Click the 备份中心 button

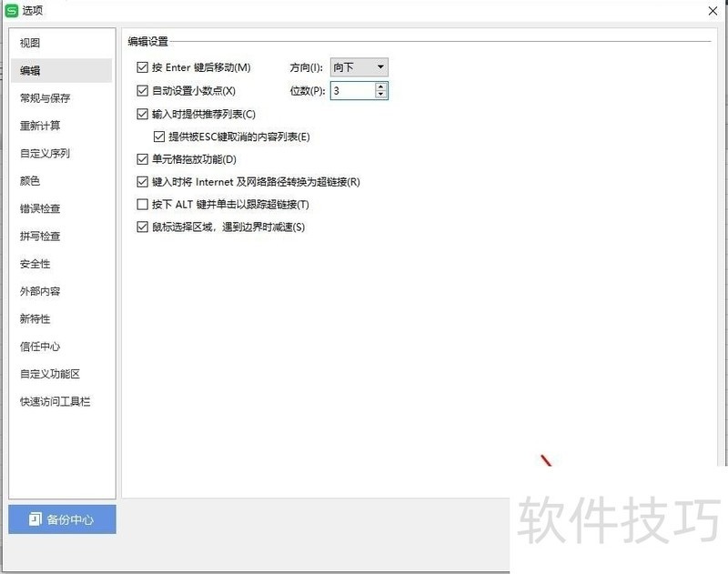coord(62,519)
